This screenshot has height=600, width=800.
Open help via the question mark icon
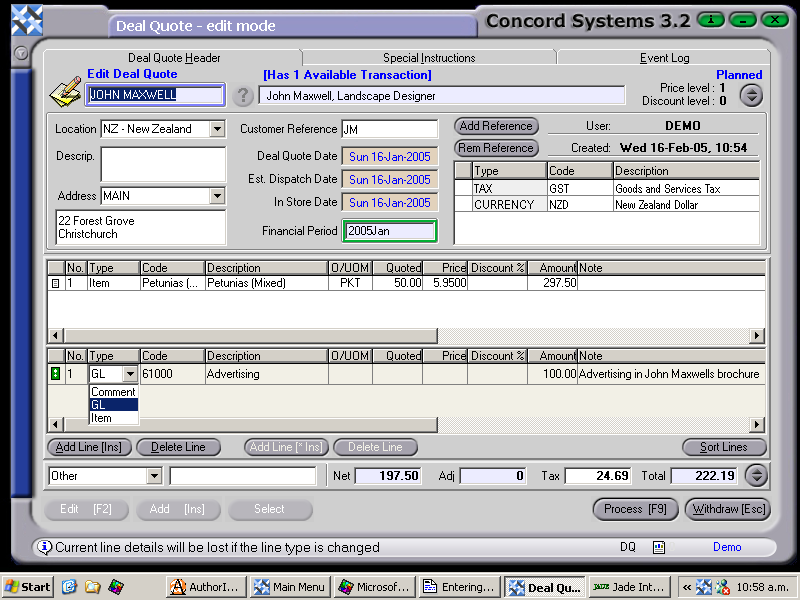[x=245, y=96]
